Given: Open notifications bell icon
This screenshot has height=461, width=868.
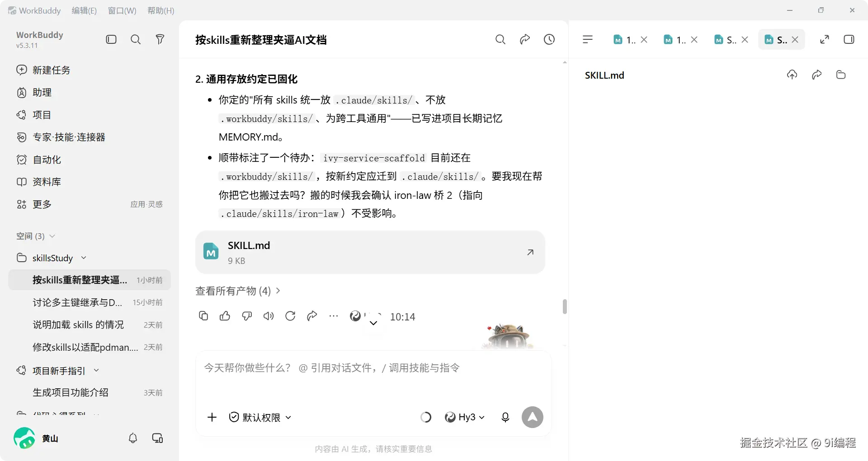Looking at the screenshot, I should pos(133,438).
